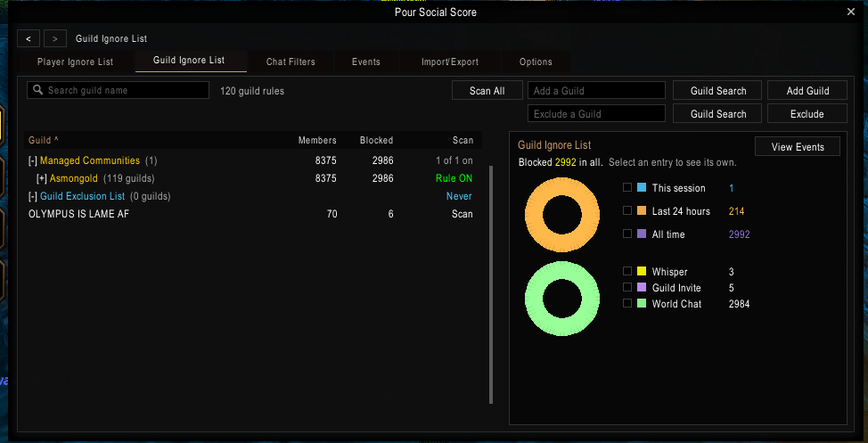This screenshot has width=868, height=443.
Task: Click the Never scan status
Action: coord(460,196)
